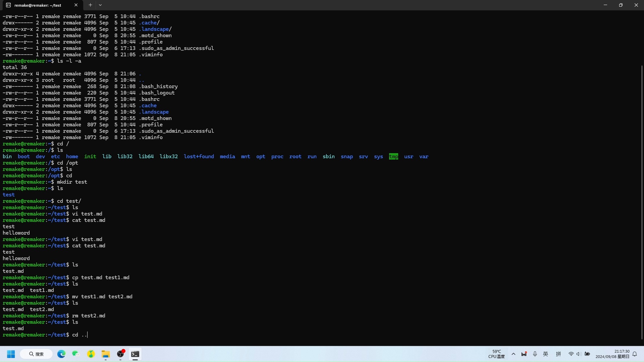Show the CPU temperature widget

(x=496, y=354)
